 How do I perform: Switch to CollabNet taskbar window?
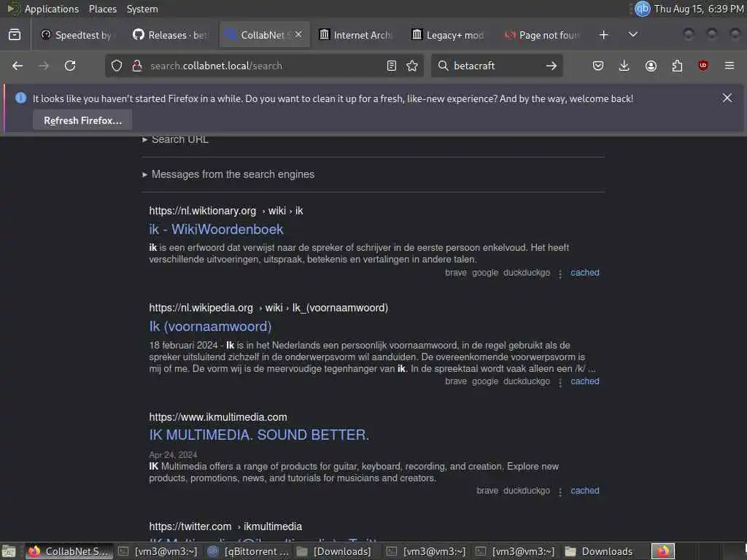[x=69, y=551]
